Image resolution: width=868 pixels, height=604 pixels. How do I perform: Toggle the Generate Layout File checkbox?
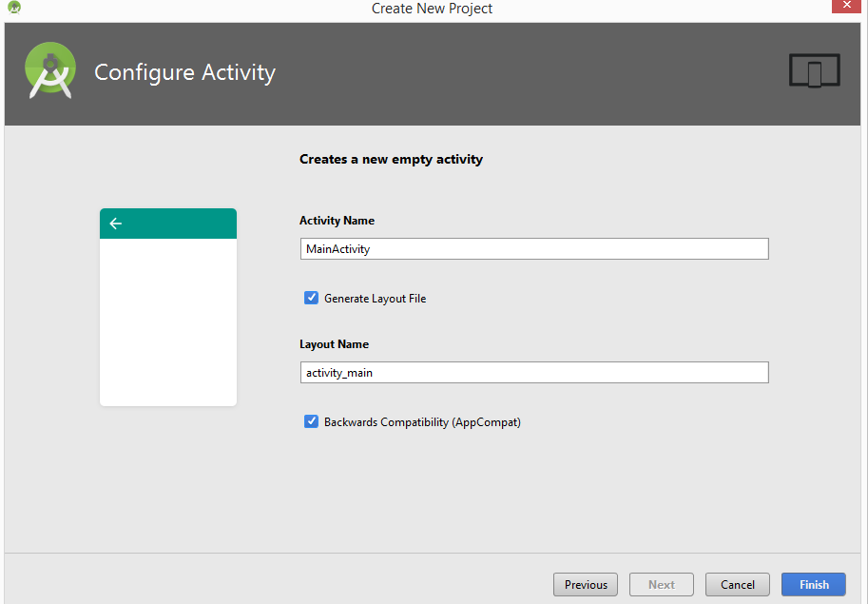tap(311, 298)
